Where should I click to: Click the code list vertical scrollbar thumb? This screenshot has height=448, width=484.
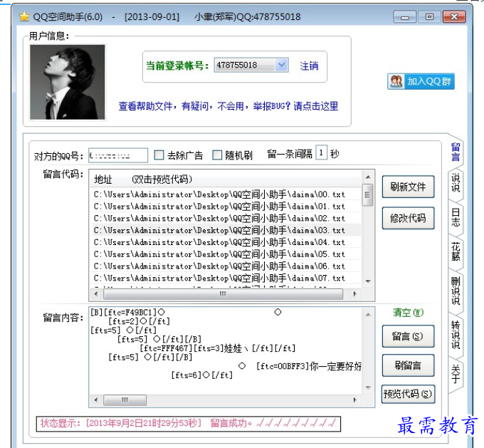point(368,194)
